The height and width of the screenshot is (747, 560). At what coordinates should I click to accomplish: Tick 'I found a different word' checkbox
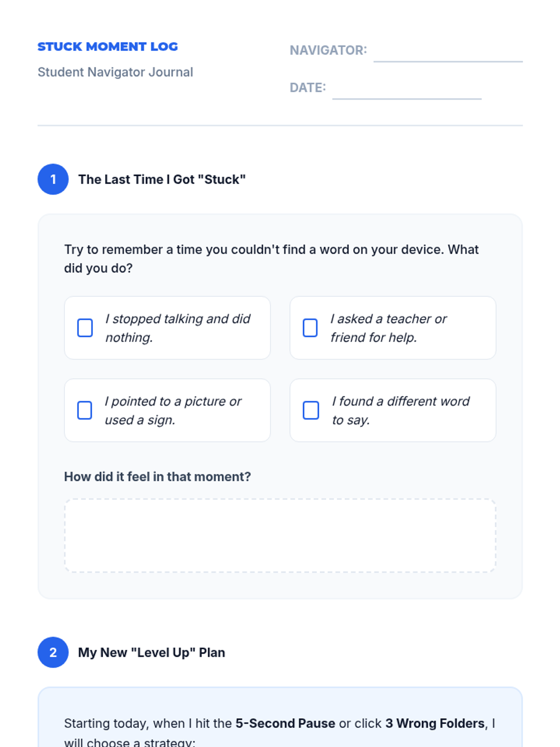(311, 410)
